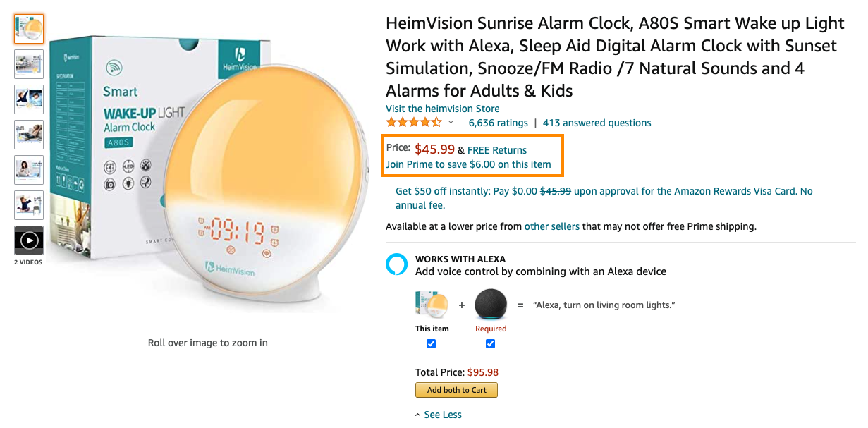Open the '6,636 ratings' link

498,123
